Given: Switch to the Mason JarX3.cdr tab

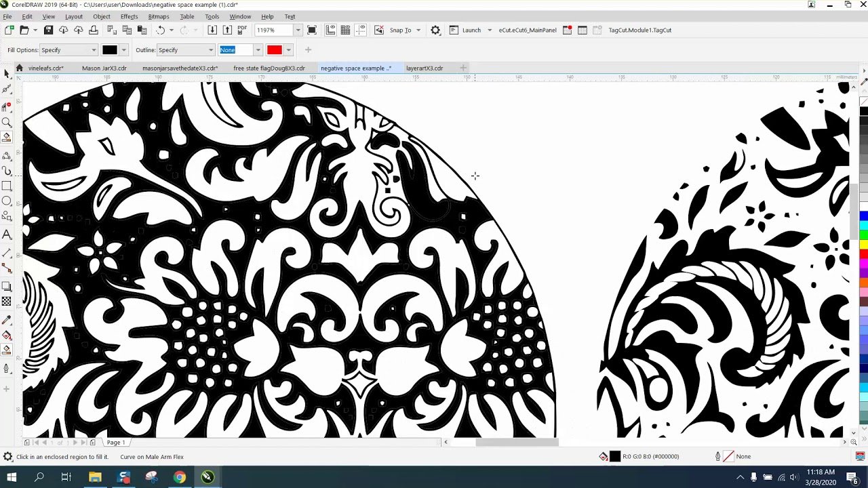Looking at the screenshot, I should point(104,68).
